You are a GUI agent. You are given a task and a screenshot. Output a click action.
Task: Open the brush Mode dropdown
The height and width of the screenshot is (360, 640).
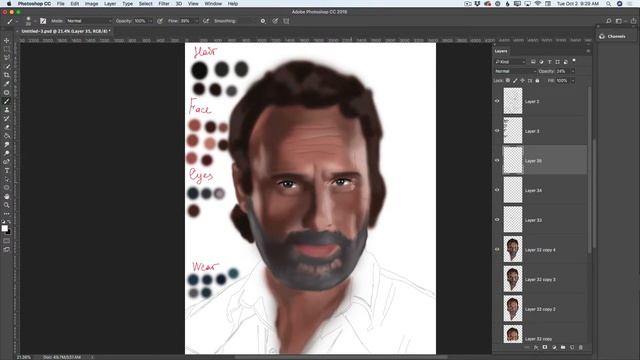(x=89, y=21)
